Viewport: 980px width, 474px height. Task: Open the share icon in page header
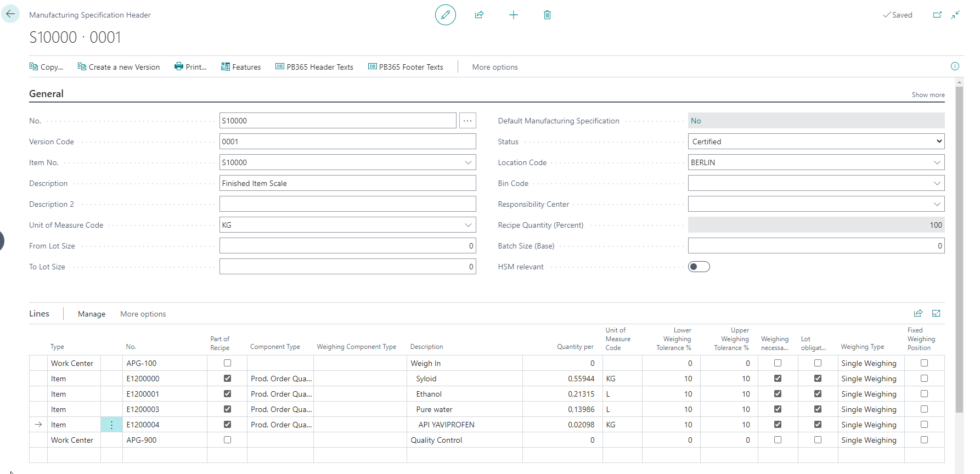[479, 15]
